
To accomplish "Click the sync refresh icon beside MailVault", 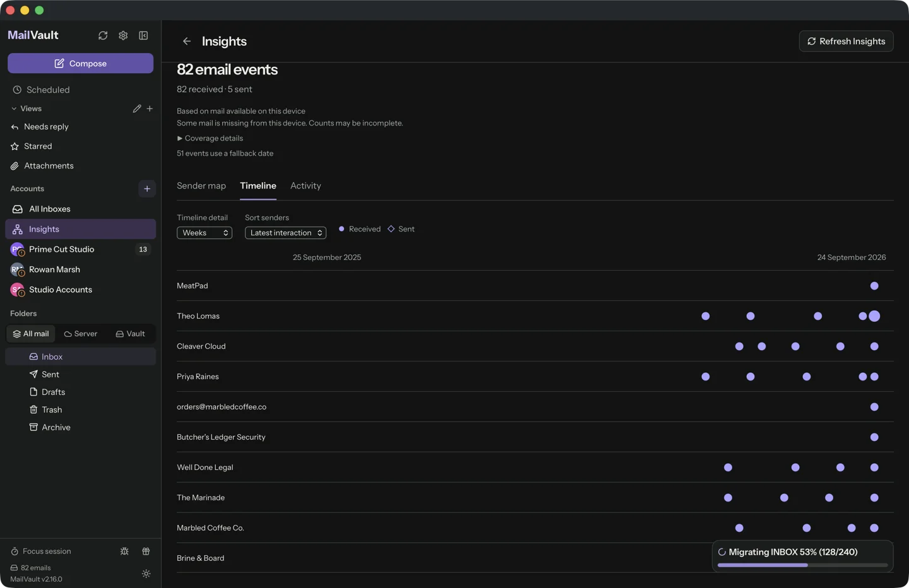I will (x=103, y=35).
